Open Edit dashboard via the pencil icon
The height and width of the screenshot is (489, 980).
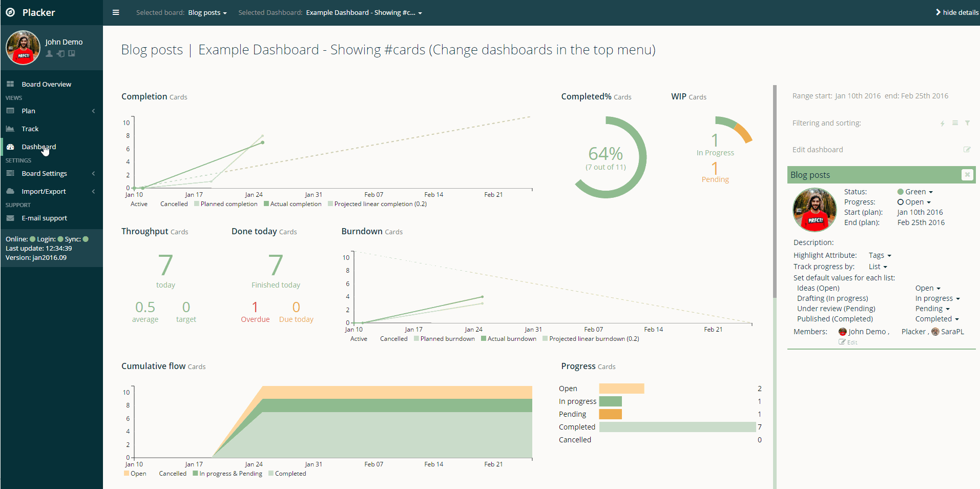[967, 149]
